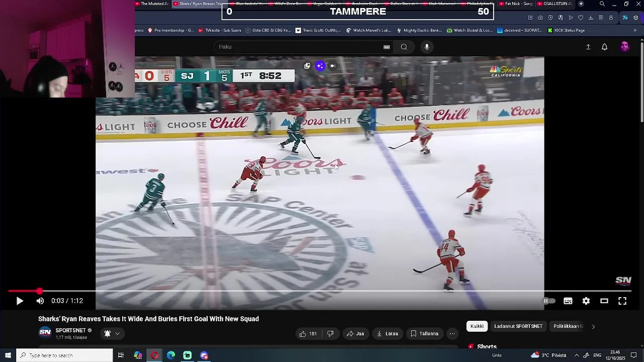
Task: Open the YouTube create upload icon
Action: coord(588,47)
